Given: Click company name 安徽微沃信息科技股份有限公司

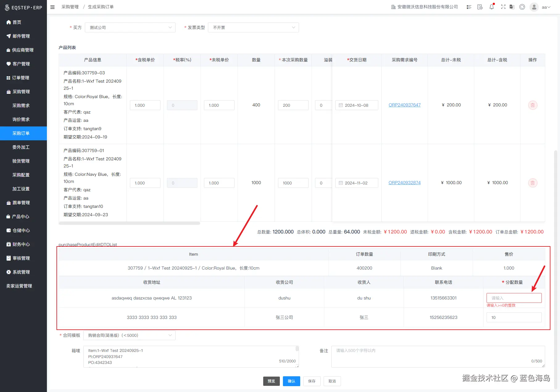Looking at the screenshot, I should pos(428,7).
